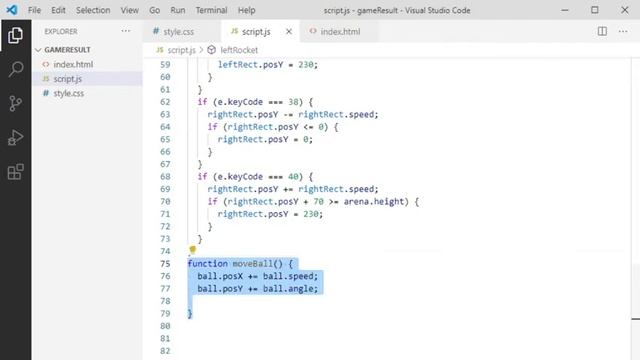Maximize the VS Code window
This screenshot has height=360, width=640.
coord(595,10)
